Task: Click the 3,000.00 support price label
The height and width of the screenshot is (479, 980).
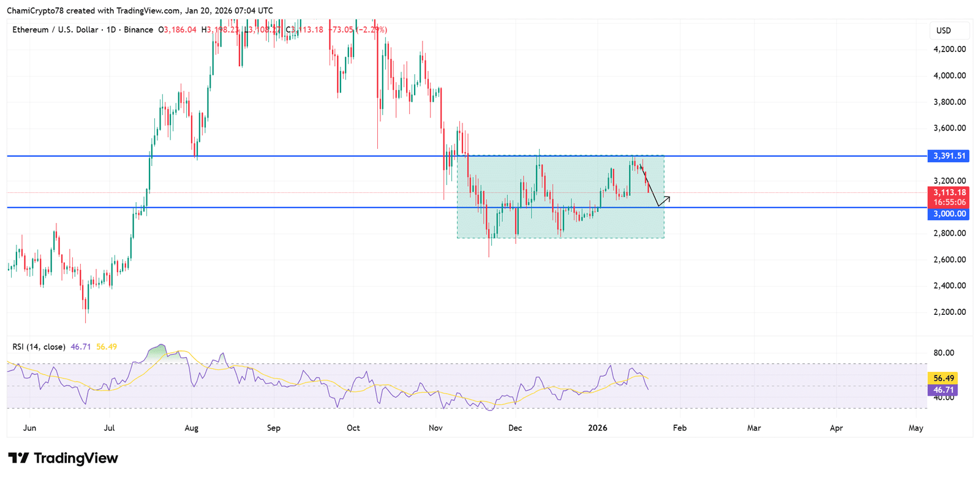Action: pos(949,214)
